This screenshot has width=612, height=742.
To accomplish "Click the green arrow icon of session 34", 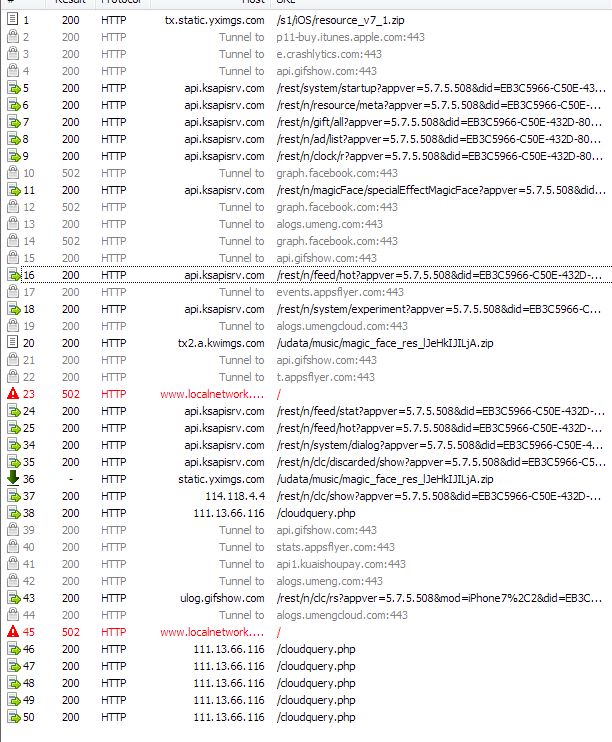I will (x=14, y=445).
